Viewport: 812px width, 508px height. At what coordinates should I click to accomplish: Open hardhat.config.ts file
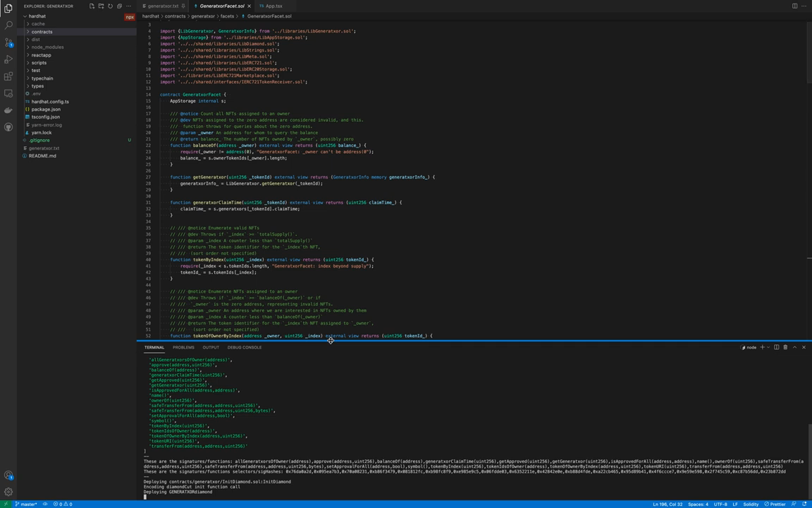77,102
